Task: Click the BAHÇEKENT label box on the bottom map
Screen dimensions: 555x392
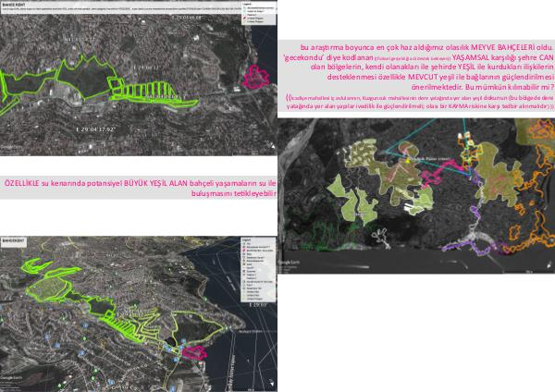Action: point(14,241)
